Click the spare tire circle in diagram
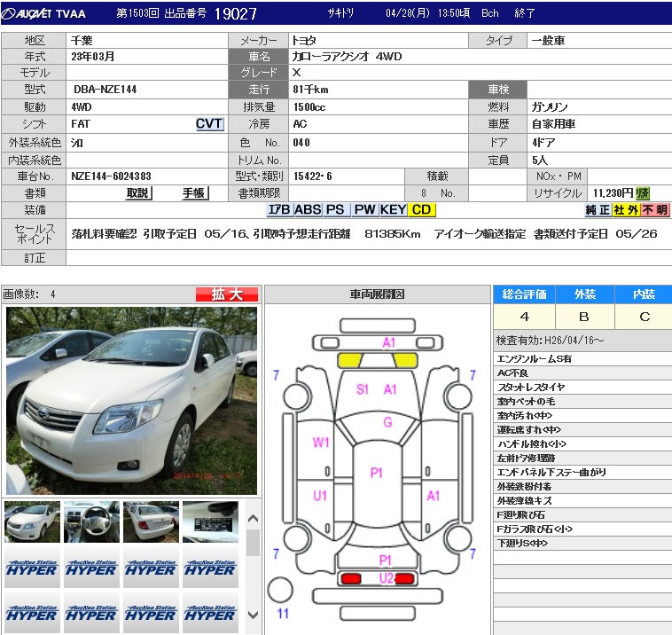The image size is (672, 635). [x=280, y=589]
